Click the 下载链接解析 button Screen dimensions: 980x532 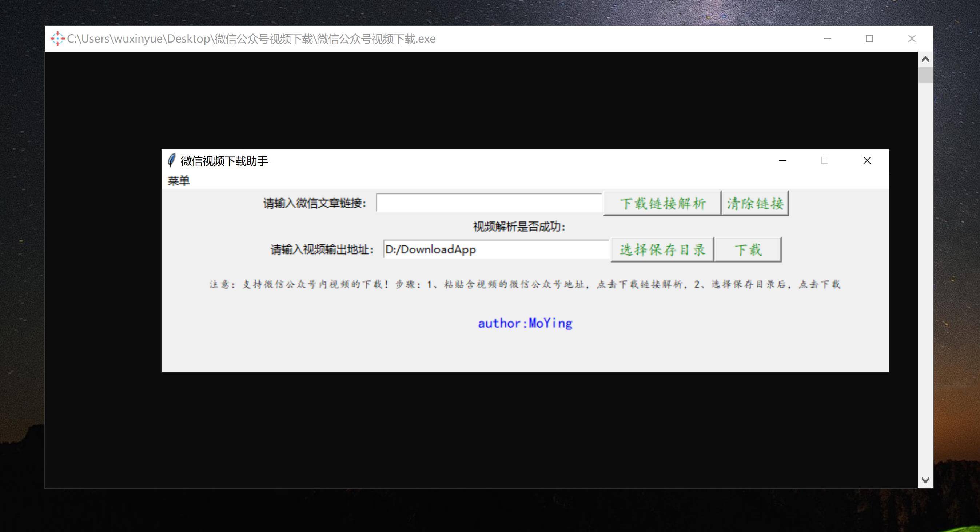pyautogui.click(x=662, y=203)
